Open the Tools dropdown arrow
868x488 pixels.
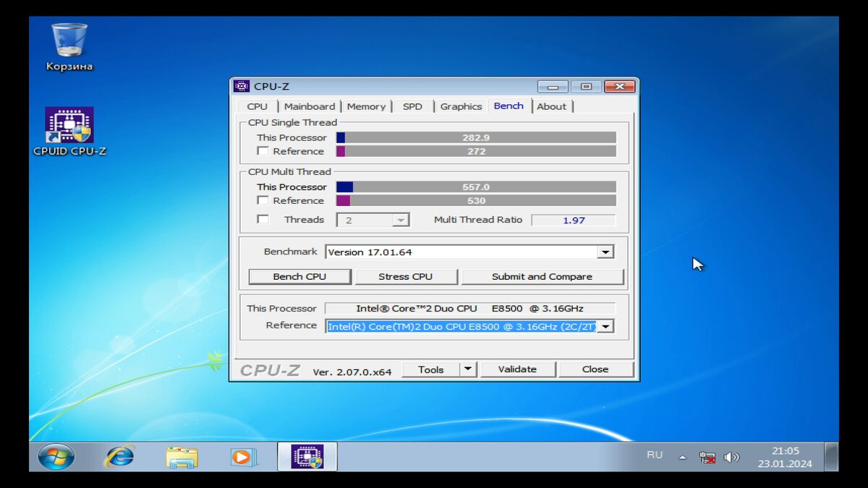469,369
